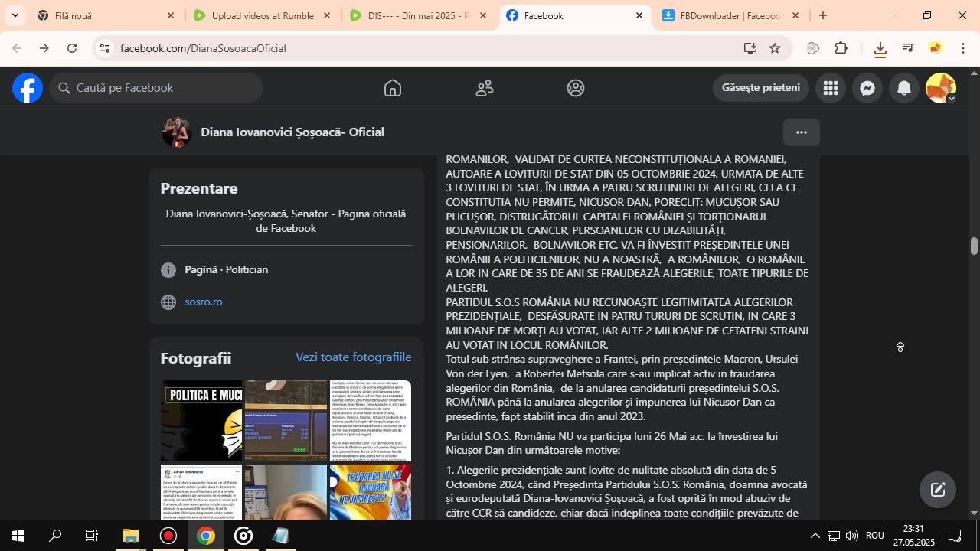
Task: Open the parliament screen photo thumbnail
Action: point(286,421)
